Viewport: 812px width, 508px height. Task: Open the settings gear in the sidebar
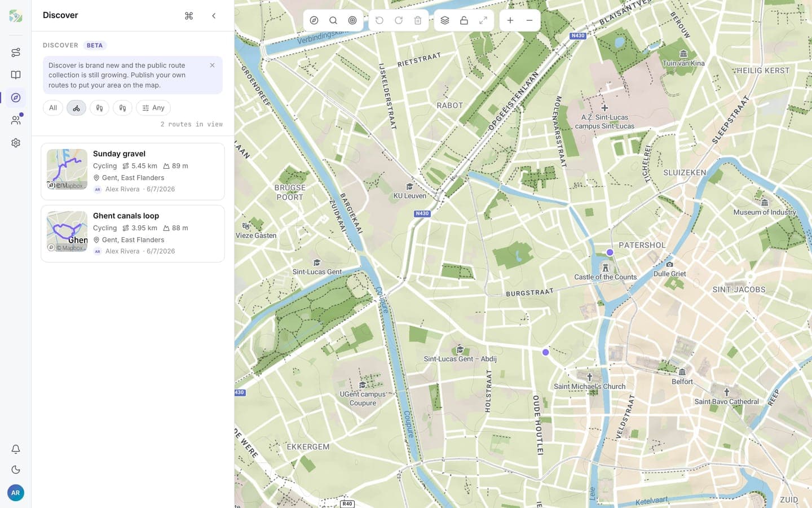coord(16,143)
